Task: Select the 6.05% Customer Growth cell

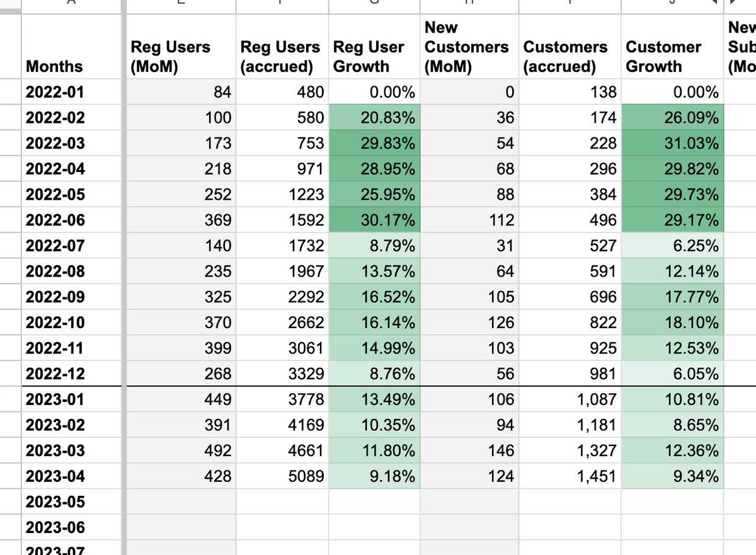Action: [x=672, y=374]
